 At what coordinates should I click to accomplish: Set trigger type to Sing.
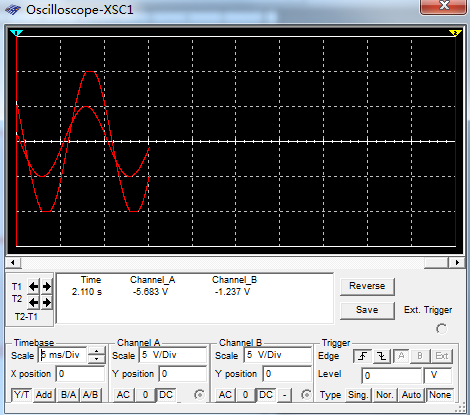358,395
